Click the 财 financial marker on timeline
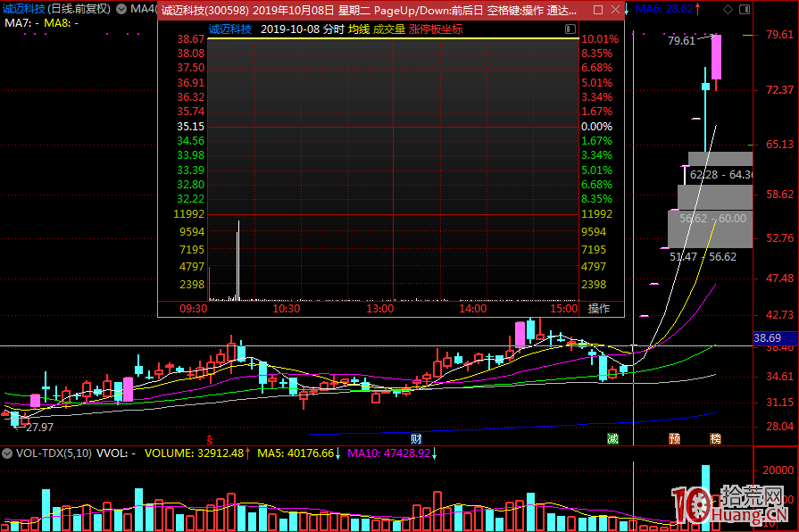 click(x=416, y=439)
